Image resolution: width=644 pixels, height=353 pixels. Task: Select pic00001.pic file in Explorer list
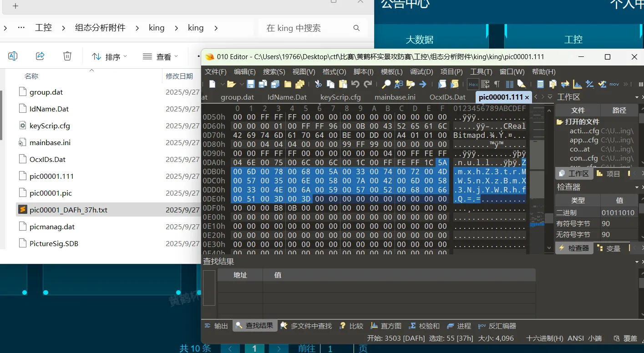coord(51,193)
